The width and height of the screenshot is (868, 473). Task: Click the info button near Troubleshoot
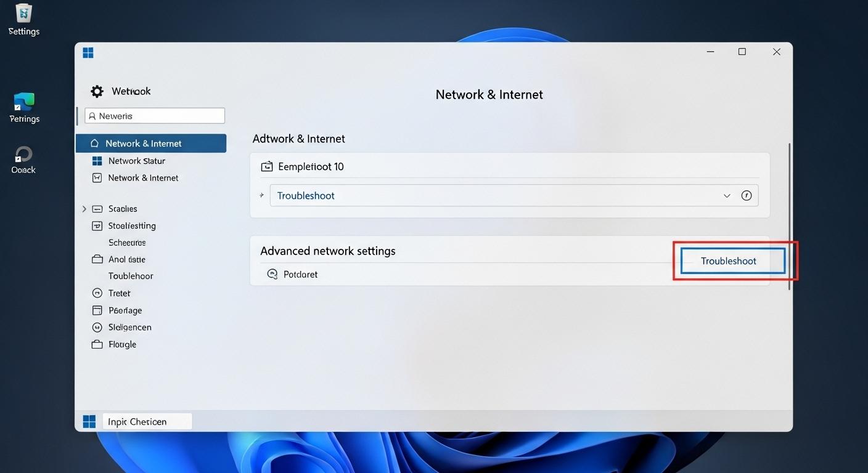point(747,195)
